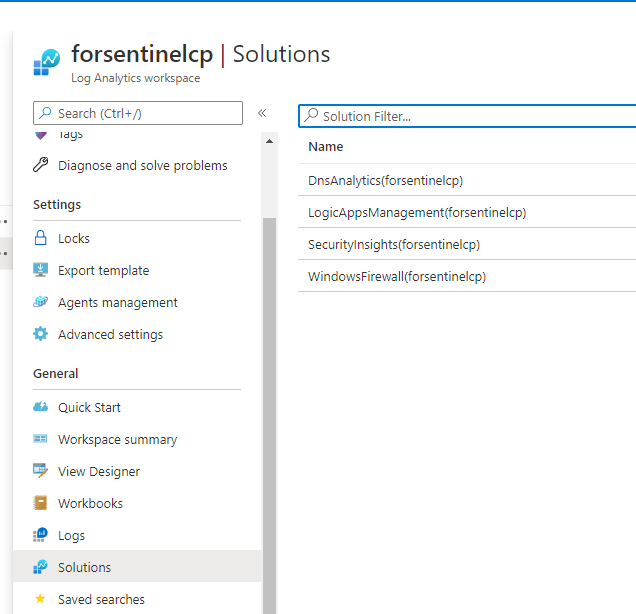Image resolution: width=636 pixels, height=614 pixels.
Task: Click the Workbooks notebook icon
Action: click(x=41, y=503)
